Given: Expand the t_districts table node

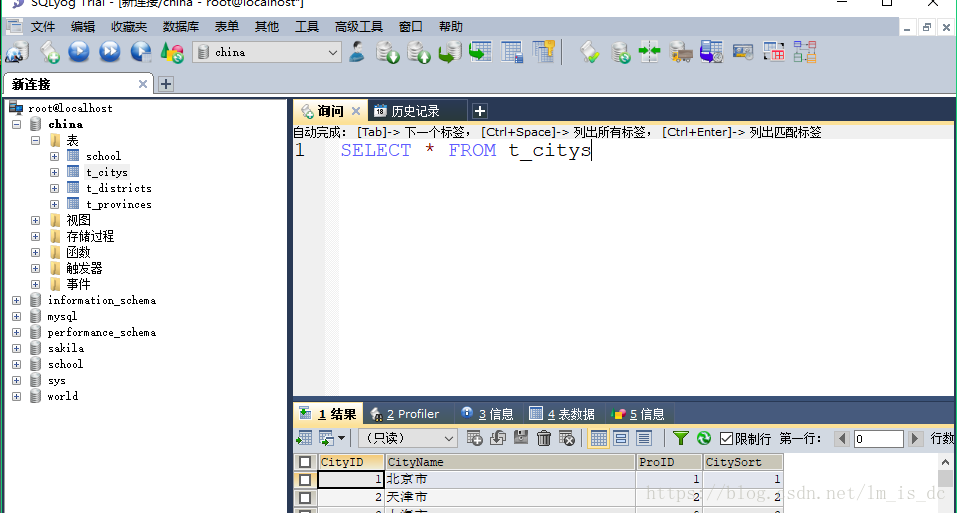Looking at the screenshot, I should (x=54, y=188).
